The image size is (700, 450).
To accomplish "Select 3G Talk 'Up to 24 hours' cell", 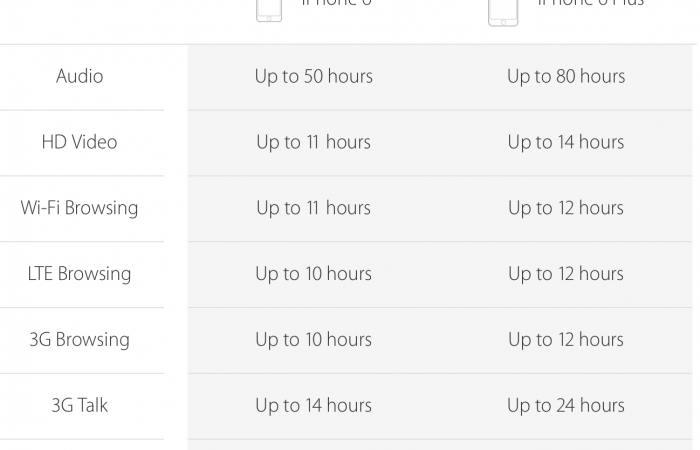I will click(x=566, y=405).
